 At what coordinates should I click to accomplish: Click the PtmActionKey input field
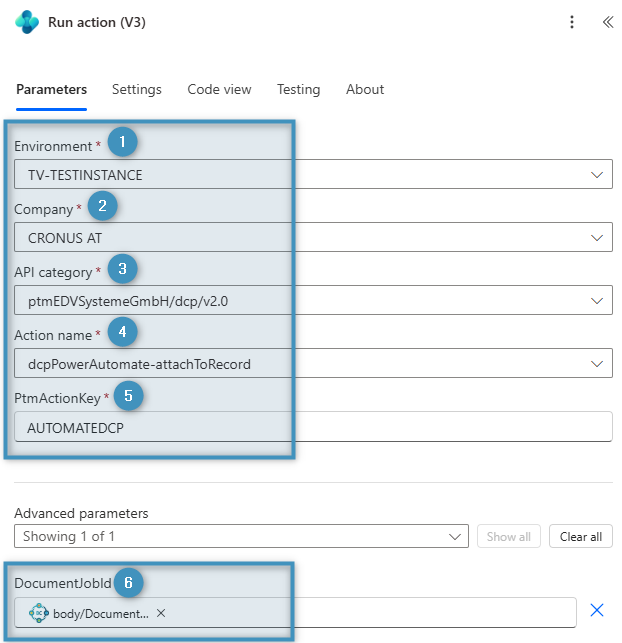click(313, 427)
